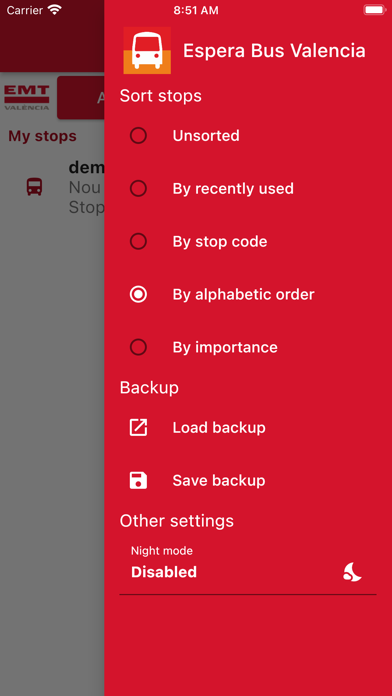Viewport: 392px width, 696px height.
Task: Open the Load backup menu entry
Action: [248, 427]
